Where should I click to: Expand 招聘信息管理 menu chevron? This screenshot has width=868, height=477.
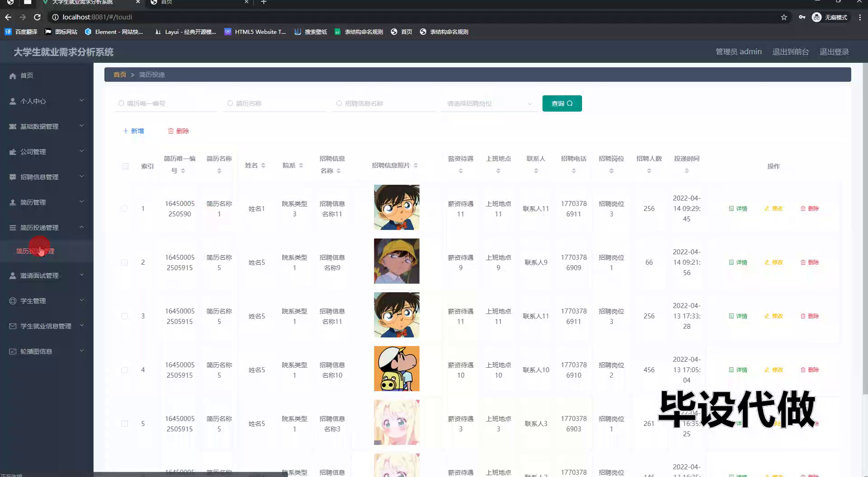click(x=82, y=177)
